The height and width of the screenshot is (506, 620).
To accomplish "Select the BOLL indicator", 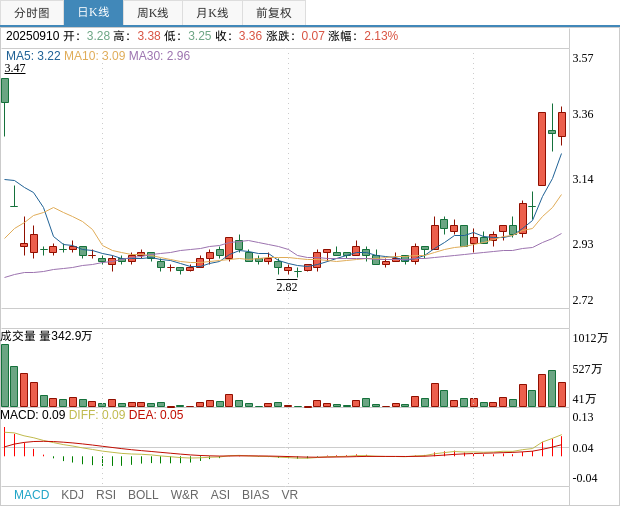I will (x=143, y=495).
